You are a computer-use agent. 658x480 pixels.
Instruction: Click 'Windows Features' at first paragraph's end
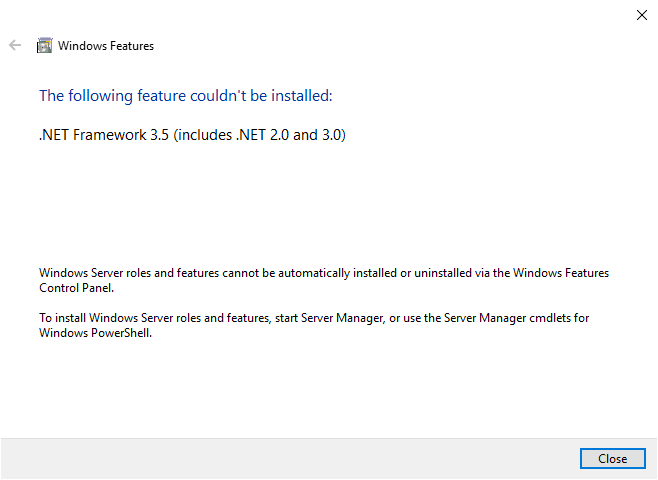[561, 273]
